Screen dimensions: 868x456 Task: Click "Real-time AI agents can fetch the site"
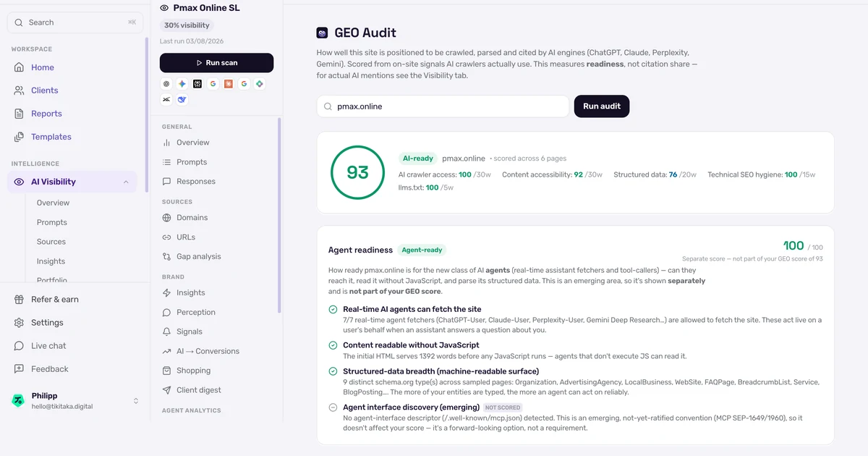coord(412,309)
